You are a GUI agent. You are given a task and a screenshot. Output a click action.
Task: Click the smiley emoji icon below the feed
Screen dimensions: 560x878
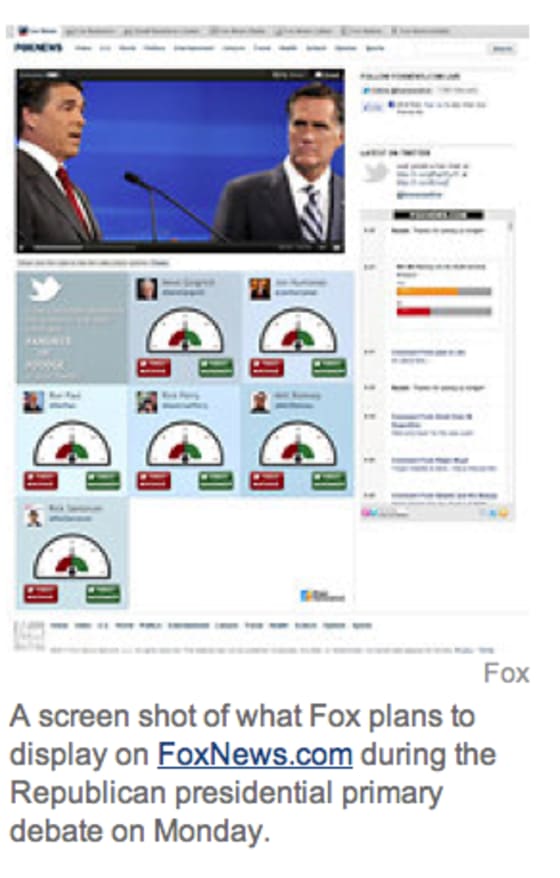[503, 512]
